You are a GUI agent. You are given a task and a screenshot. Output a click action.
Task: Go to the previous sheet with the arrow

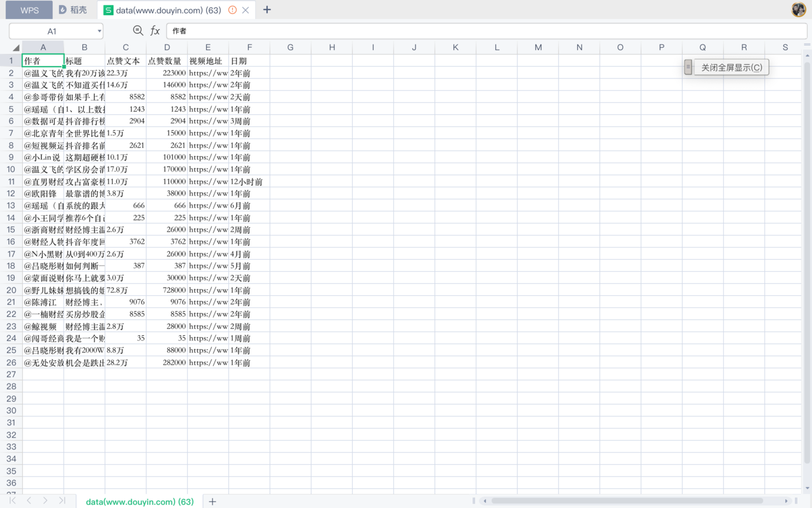click(29, 501)
